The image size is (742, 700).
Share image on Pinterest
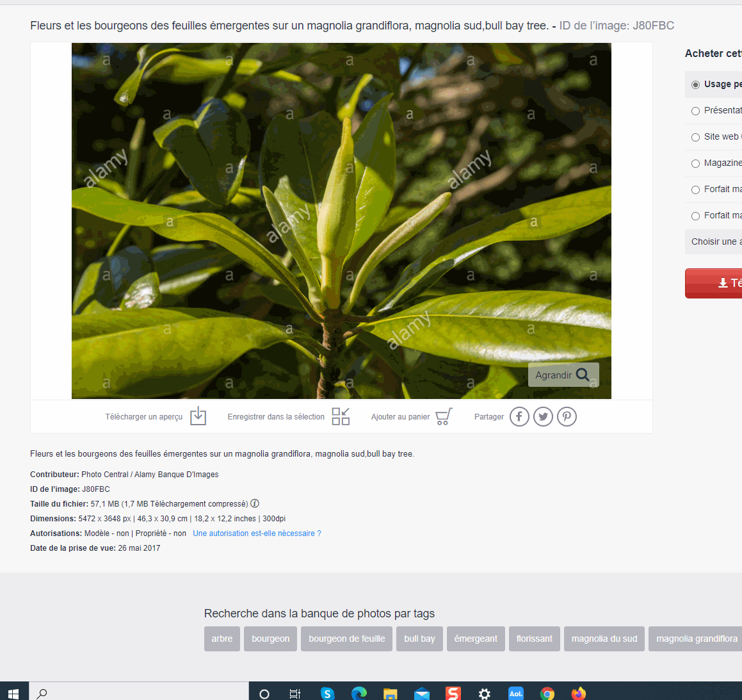(x=567, y=417)
